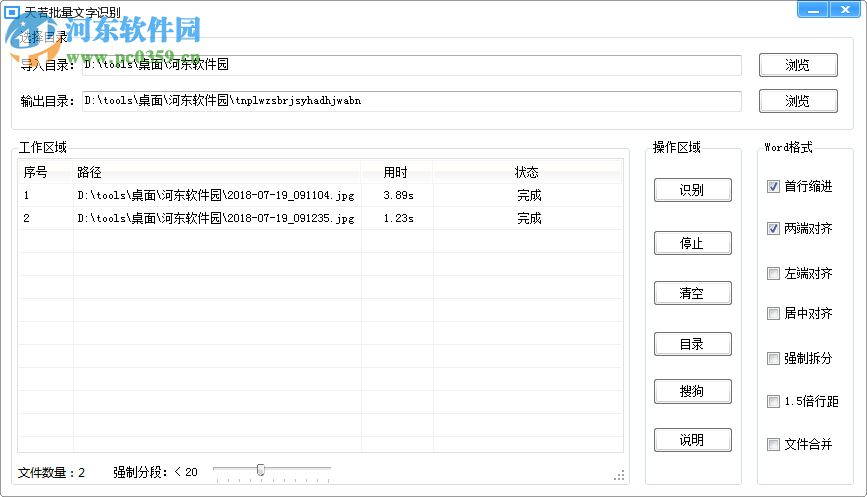
Task: Minimize the window
Action: (813, 9)
